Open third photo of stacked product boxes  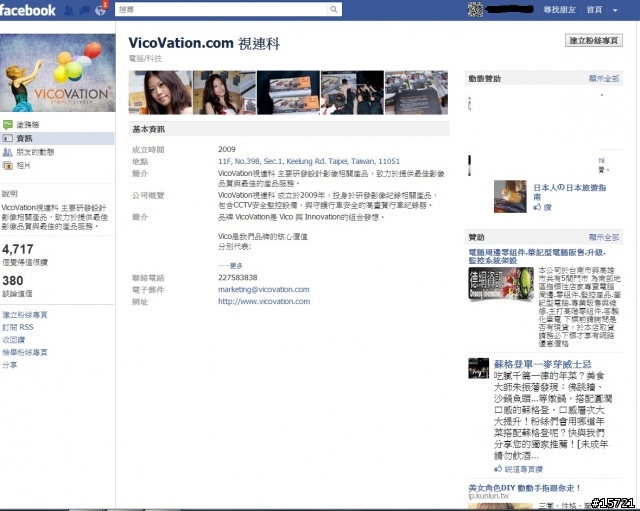[x=288, y=93]
